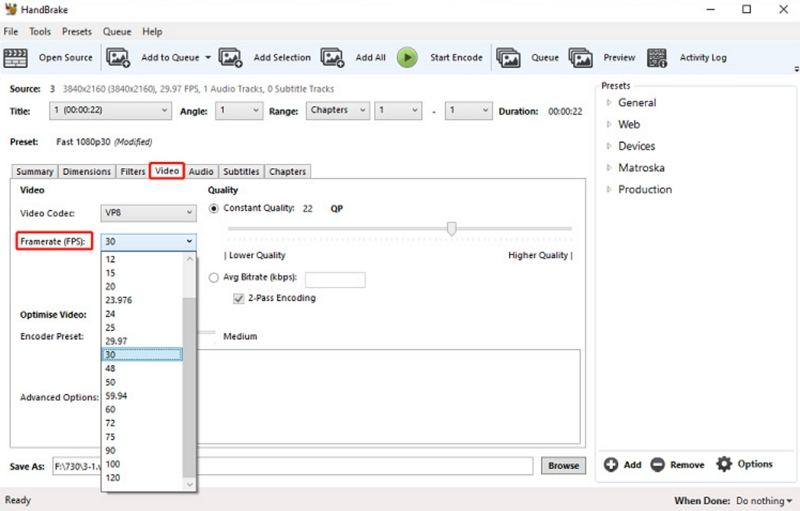This screenshot has width=800, height=511.
Task: Click the Avg Bitrate input field
Action: [x=334, y=279]
